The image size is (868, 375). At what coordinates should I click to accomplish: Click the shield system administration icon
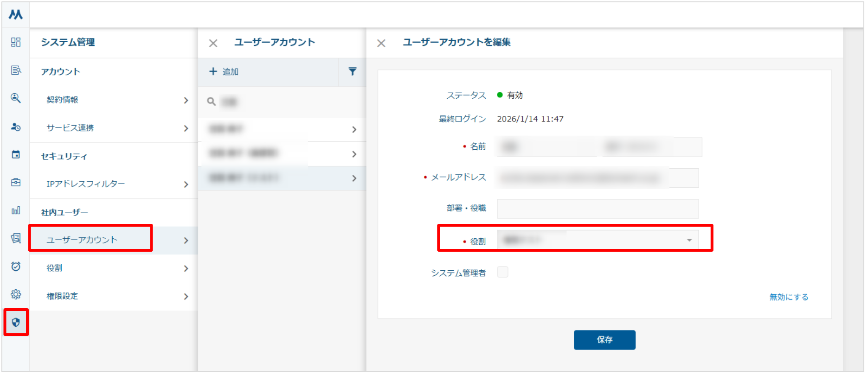pyautogui.click(x=16, y=322)
